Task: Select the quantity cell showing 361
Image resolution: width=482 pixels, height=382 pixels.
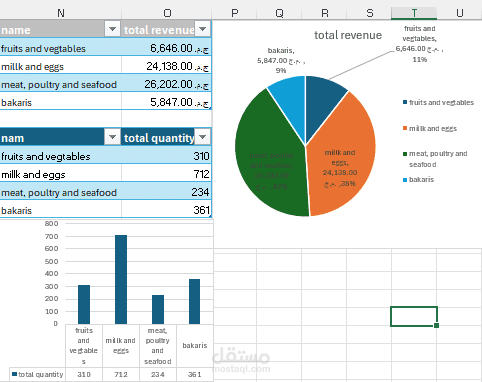Action: pyautogui.click(x=167, y=210)
